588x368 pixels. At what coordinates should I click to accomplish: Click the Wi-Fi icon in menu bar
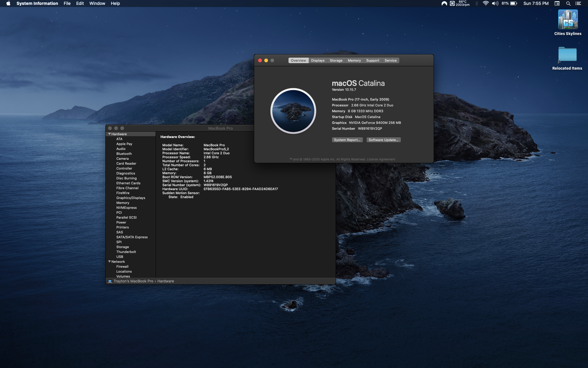point(485,3)
